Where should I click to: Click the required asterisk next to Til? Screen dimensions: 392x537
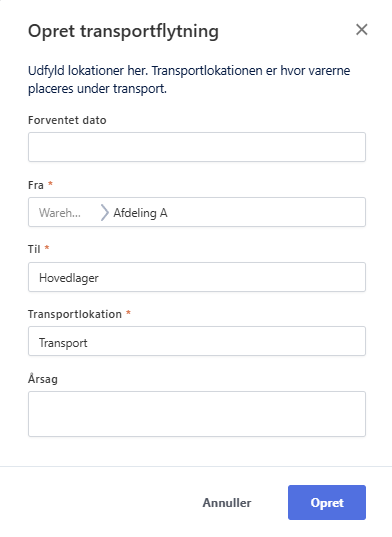click(47, 248)
